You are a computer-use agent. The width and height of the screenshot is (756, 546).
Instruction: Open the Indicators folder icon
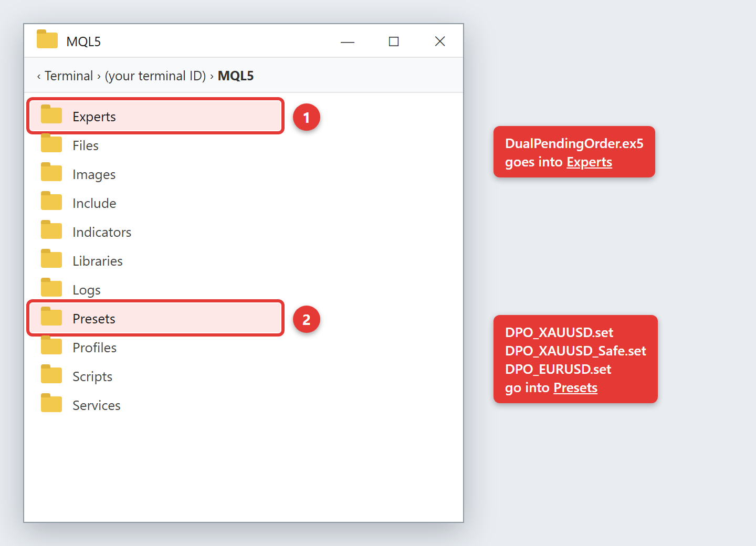click(x=51, y=230)
